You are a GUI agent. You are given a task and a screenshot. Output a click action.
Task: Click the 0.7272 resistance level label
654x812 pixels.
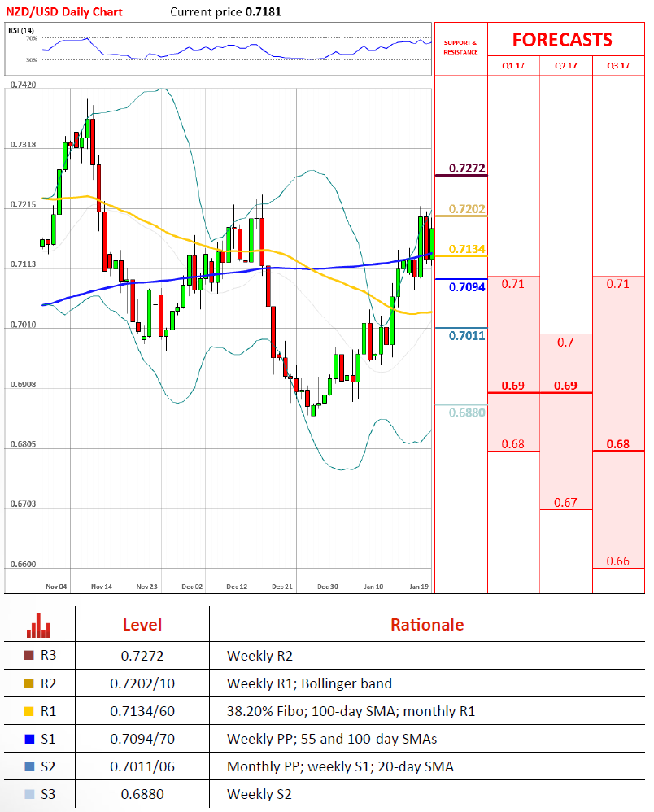click(467, 168)
